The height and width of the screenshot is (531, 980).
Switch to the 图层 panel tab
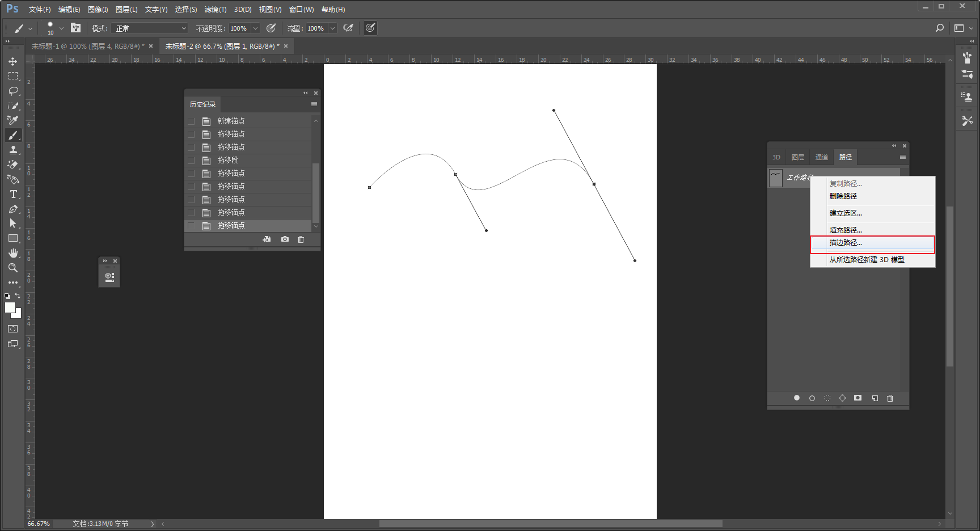798,157
